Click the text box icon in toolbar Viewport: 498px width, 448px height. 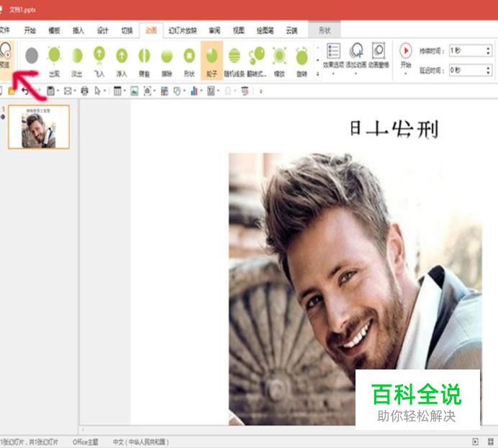coord(211,91)
